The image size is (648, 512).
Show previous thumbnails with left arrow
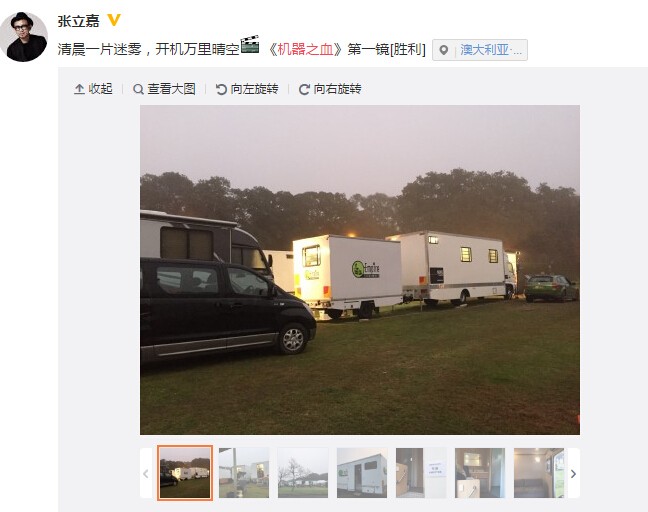145,474
